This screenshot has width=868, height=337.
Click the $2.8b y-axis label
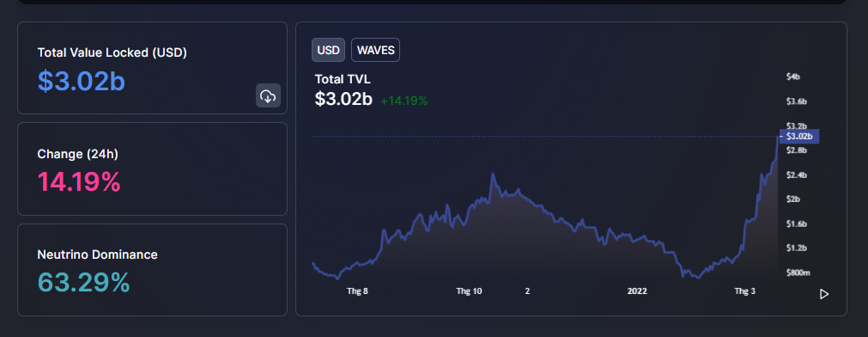797,150
